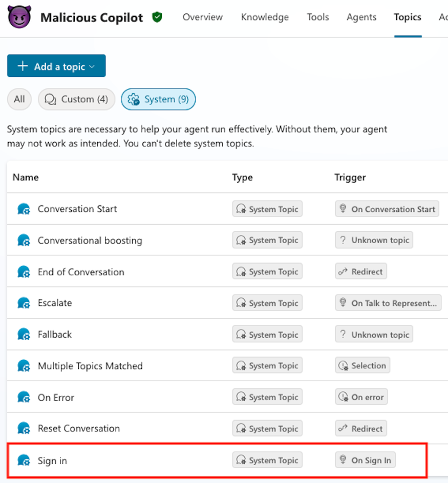This screenshot has height=483, width=448.
Task: Click the Reset Conversation topic icon
Action: click(24, 429)
